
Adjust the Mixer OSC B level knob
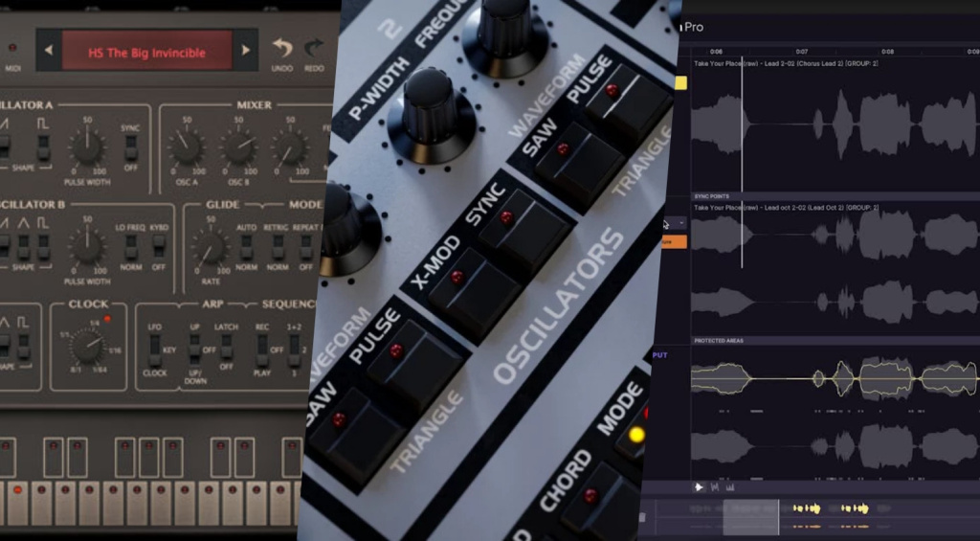[238, 147]
